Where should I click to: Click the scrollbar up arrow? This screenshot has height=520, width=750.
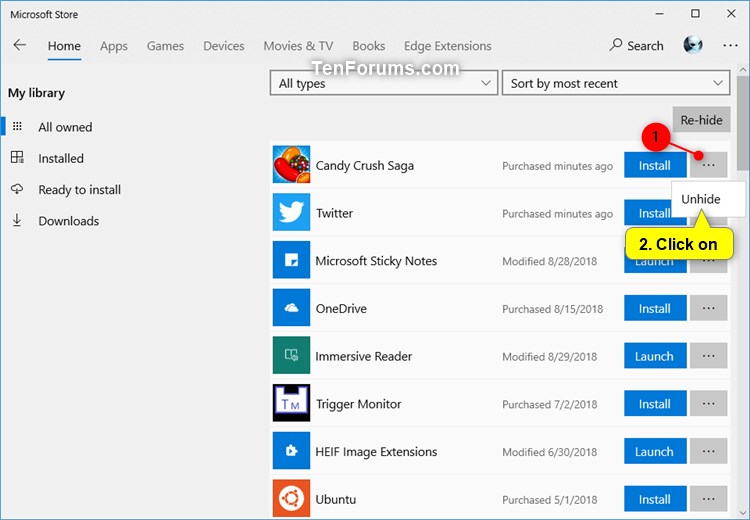pyautogui.click(x=743, y=70)
